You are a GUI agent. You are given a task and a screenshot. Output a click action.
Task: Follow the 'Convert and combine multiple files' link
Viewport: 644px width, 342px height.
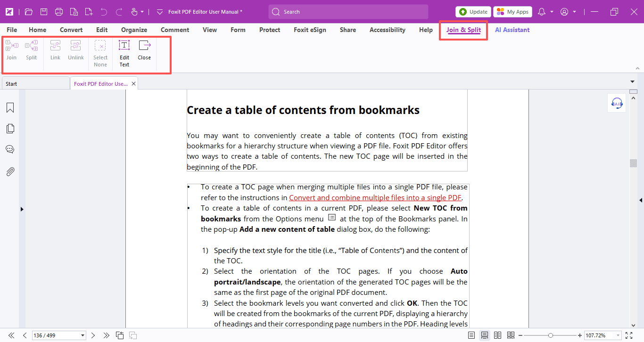click(x=375, y=198)
